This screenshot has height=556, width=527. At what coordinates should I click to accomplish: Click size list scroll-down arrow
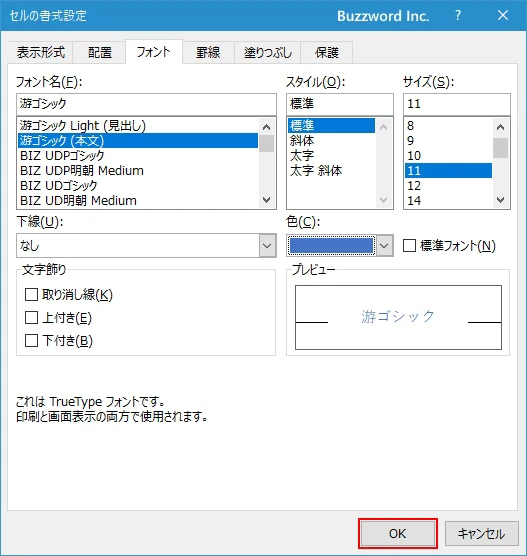coord(500,200)
